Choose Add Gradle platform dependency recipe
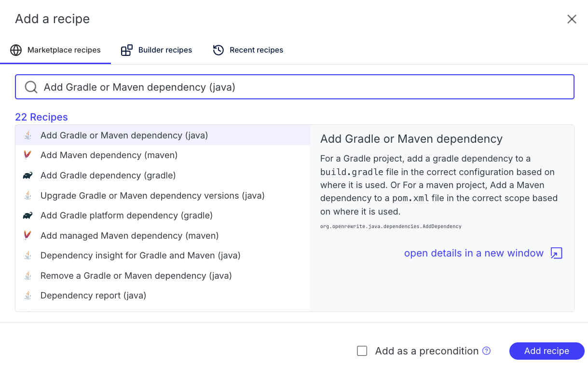The width and height of the screenshot is (588, 379). click(x=126, y=216)
